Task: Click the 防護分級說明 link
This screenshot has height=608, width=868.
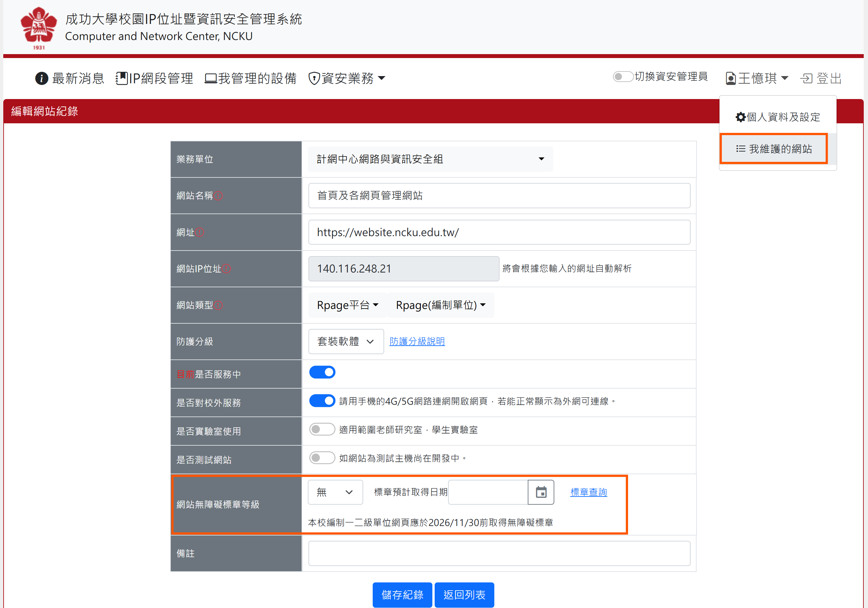Action: (x=417, y=341)
